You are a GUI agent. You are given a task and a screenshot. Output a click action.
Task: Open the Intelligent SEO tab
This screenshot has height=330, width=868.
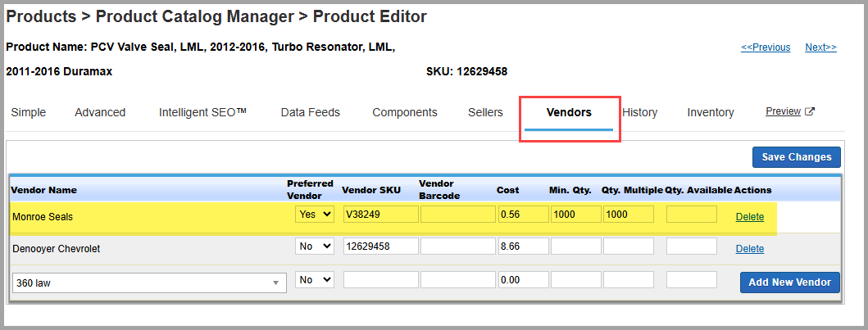(x=202, y=113)
